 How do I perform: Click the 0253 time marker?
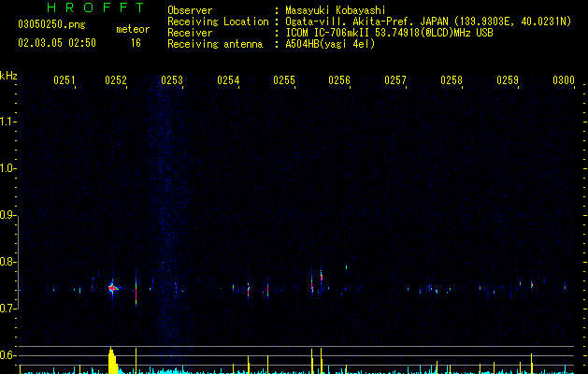click(x=172, y=80)
